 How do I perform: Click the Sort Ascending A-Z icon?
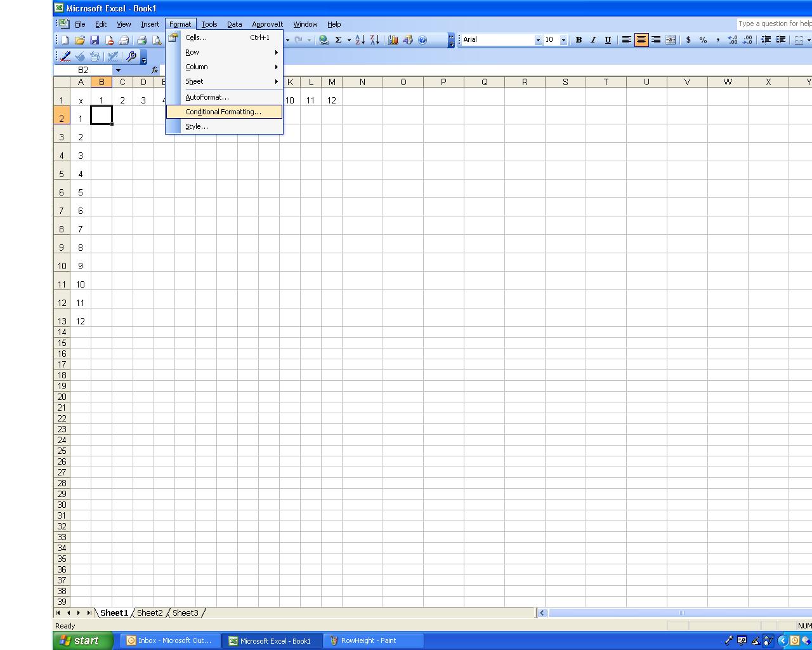pos(360,40)
